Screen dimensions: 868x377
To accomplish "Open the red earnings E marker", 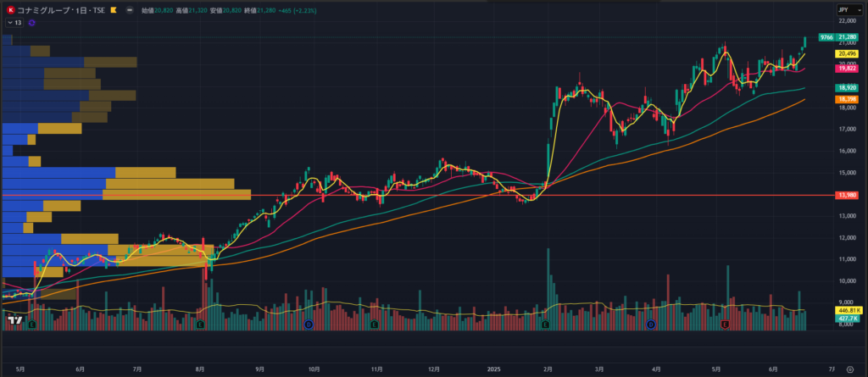I will point(726,324).
